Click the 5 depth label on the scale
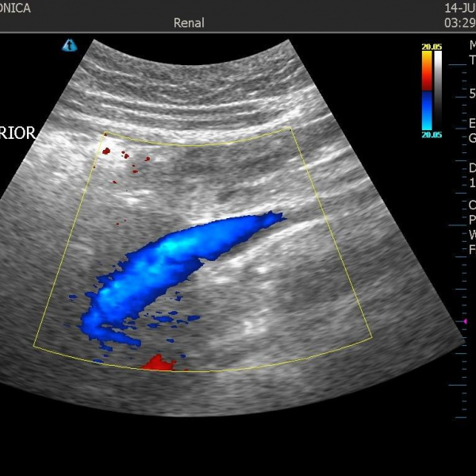 (x=472, y=94)
